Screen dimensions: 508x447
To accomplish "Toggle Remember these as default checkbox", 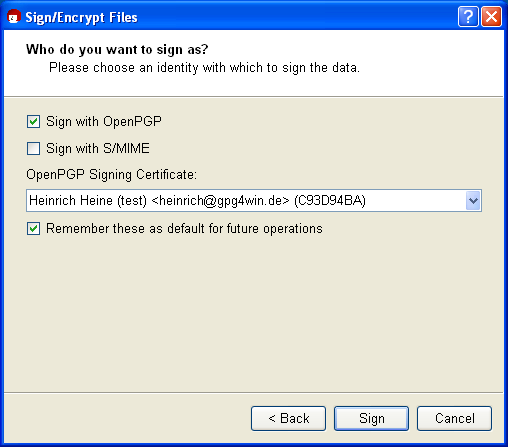I will click(x=33, y=229).
